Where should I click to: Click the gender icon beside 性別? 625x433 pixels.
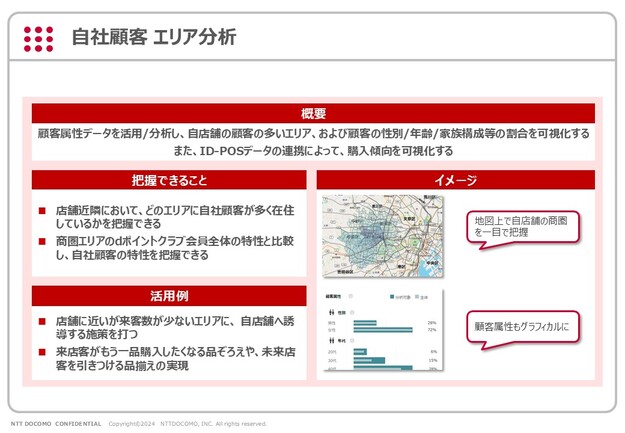[330, 312]
